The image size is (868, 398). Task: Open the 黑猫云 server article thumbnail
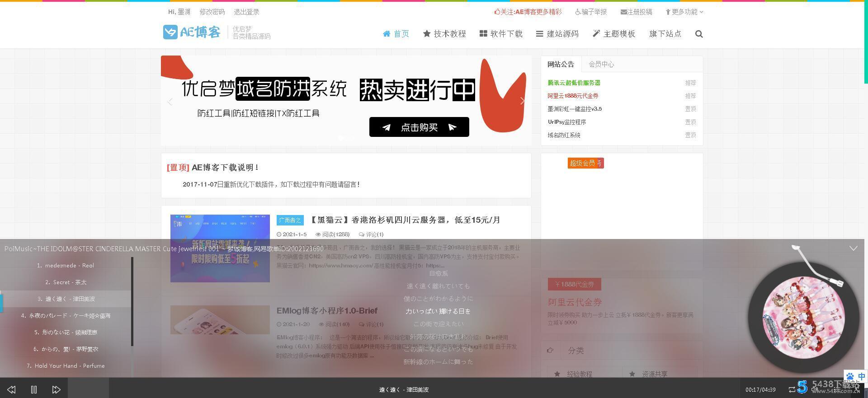220,248
